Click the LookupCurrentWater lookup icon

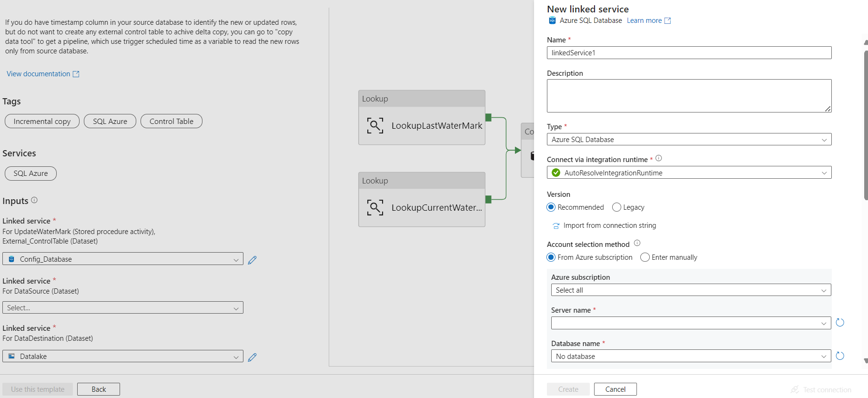point(375,207)
